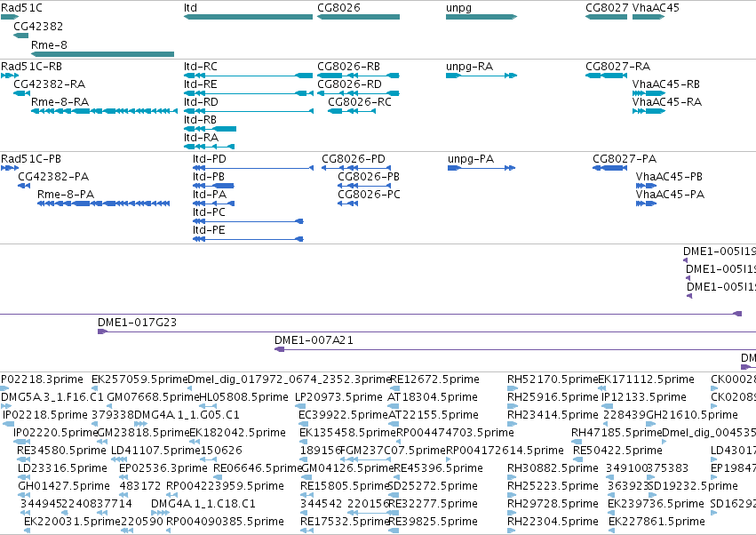The image size is (756, 535).
Task: Click the CG8027 gene label in the top track
Action: pos(607,8)
